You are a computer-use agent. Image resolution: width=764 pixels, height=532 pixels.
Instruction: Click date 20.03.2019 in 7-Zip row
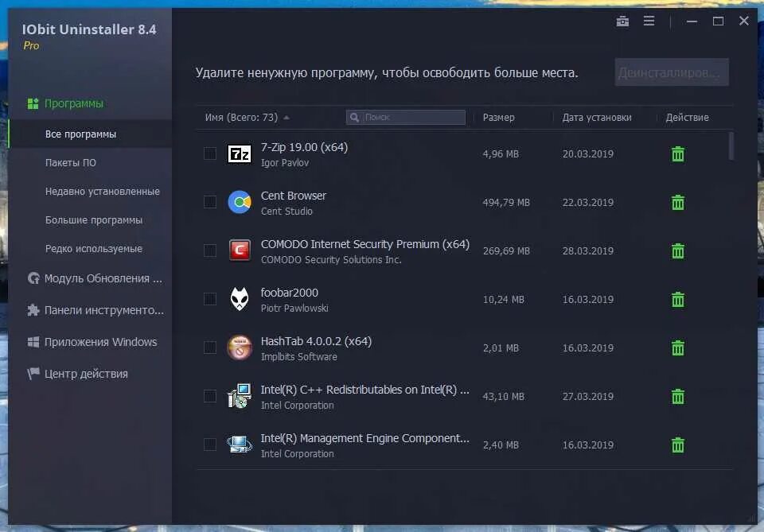(x=587, y=153)
